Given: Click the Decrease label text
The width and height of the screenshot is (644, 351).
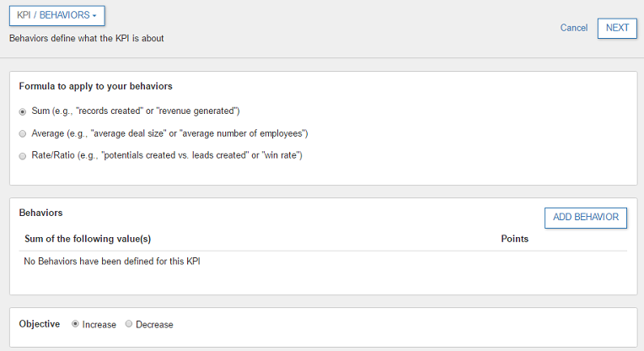Looking at the screenshot, I should coord(154,325).
